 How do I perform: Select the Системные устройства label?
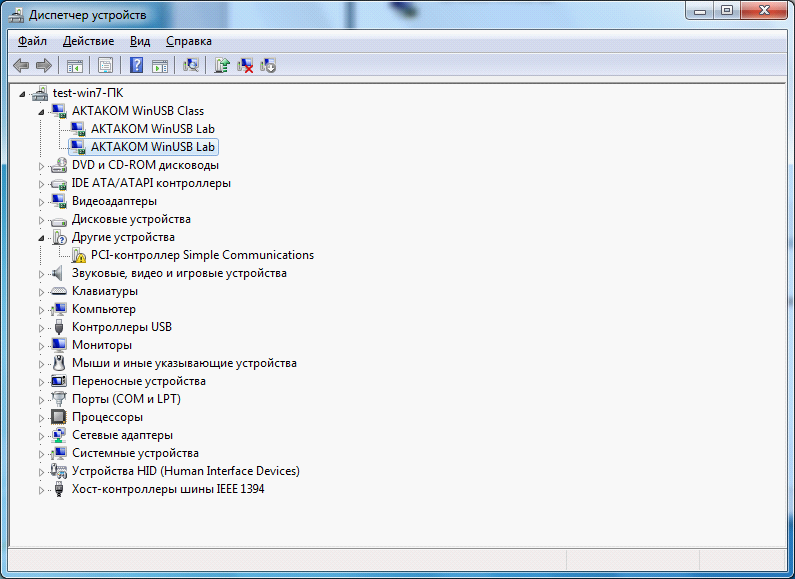135,453
